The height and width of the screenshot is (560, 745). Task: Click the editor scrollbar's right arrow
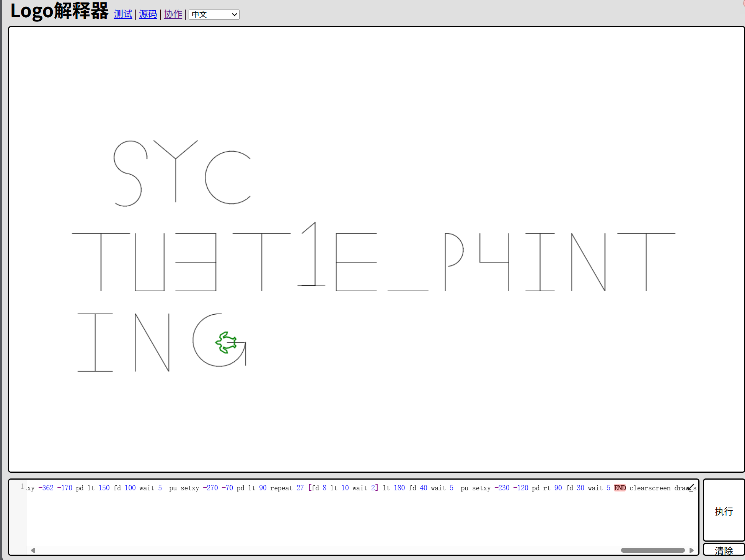pyautogui.click(x=691, y=550)
